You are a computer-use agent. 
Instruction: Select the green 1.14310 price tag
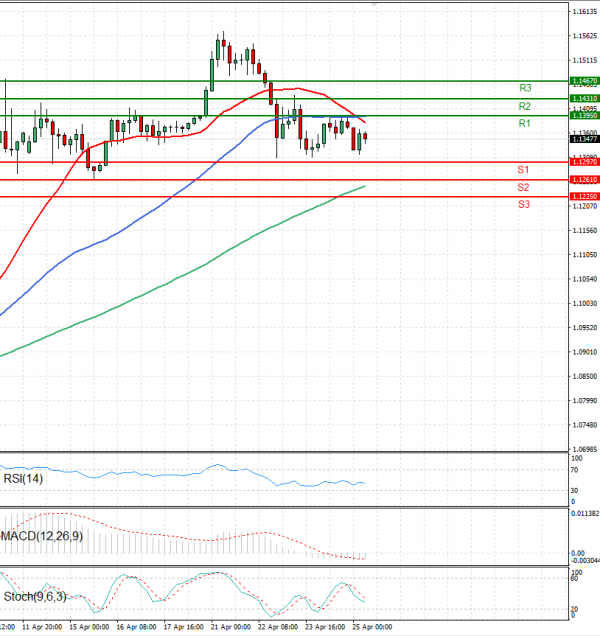(584, 99)
